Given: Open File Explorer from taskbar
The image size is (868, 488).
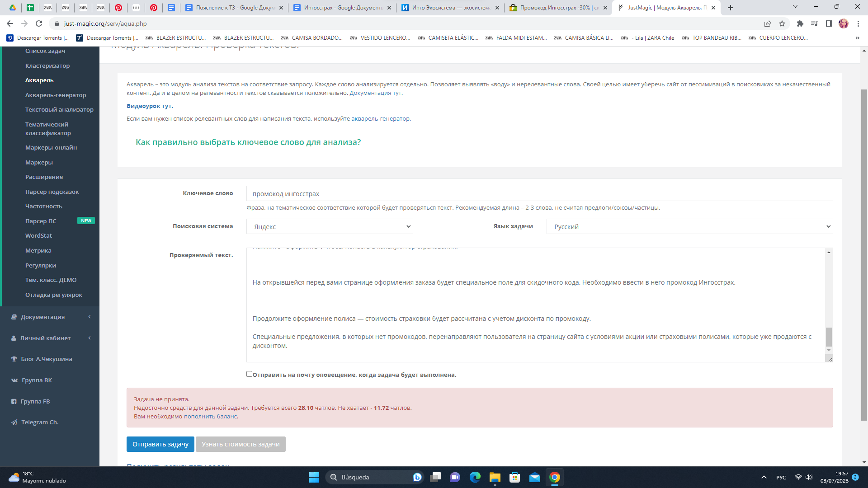Looking at the screenshot, I should pos(495,477).
